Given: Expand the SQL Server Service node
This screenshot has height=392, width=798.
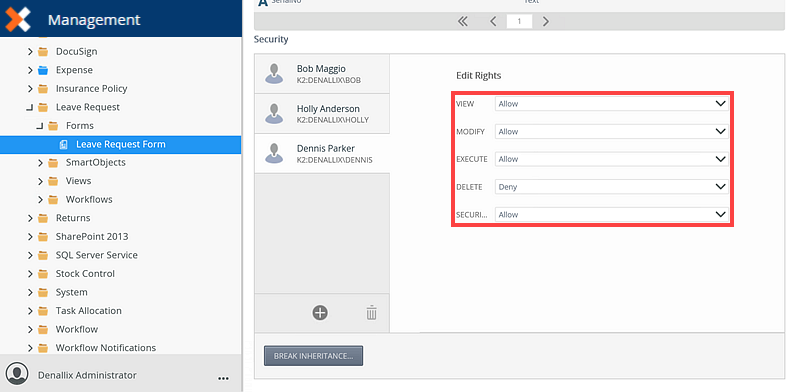Looking at the screenshot, I should click(x=31, y=256).
